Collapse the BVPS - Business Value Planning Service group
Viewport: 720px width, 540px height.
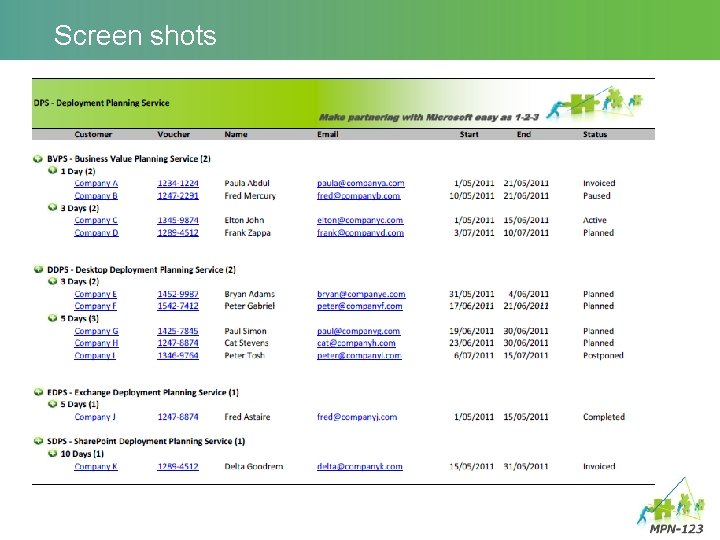pyautogui.click(x=38, y=159)
